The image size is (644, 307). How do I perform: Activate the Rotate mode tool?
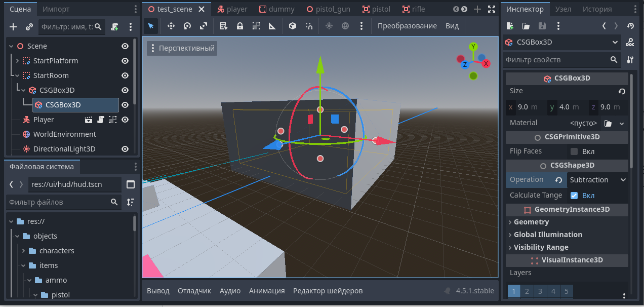[187, 26]
